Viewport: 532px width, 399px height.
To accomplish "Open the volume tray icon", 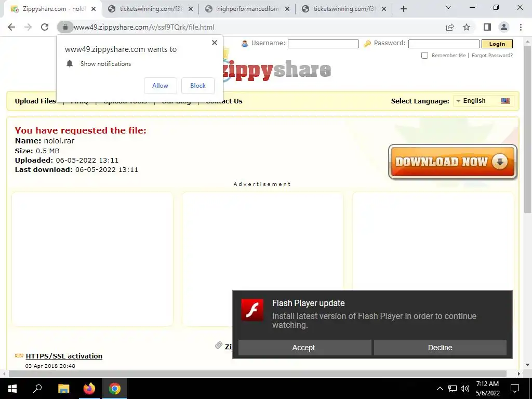I will (465, 389).
